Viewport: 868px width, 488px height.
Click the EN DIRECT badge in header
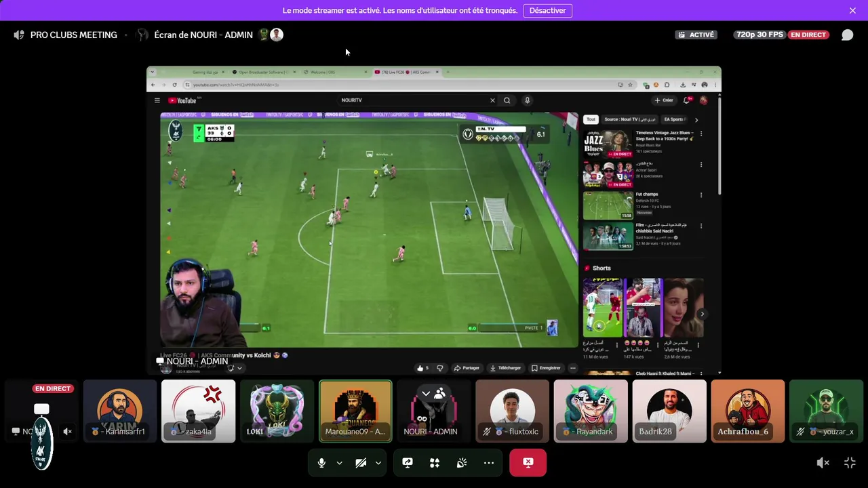click(808, 35)
